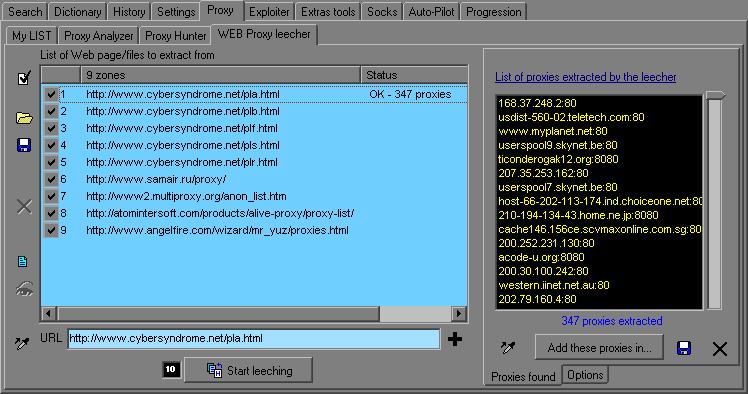Click the eyedropper icon beside URL
Viewport: 748px width, 394px height.
point(22,342)
